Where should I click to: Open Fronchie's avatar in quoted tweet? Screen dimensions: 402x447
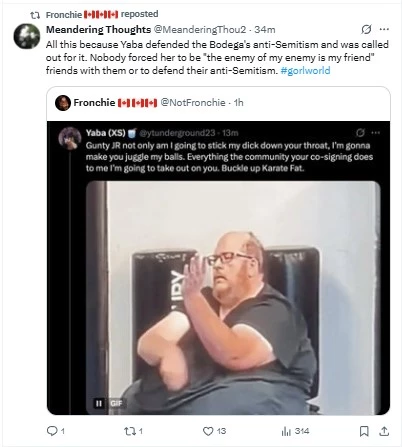63,103
